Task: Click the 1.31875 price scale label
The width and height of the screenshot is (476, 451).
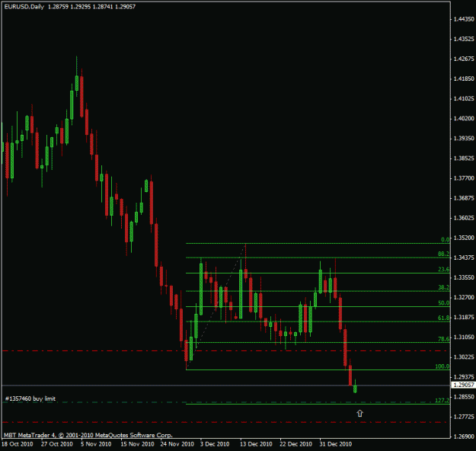Action: click(x=464, y=318)
